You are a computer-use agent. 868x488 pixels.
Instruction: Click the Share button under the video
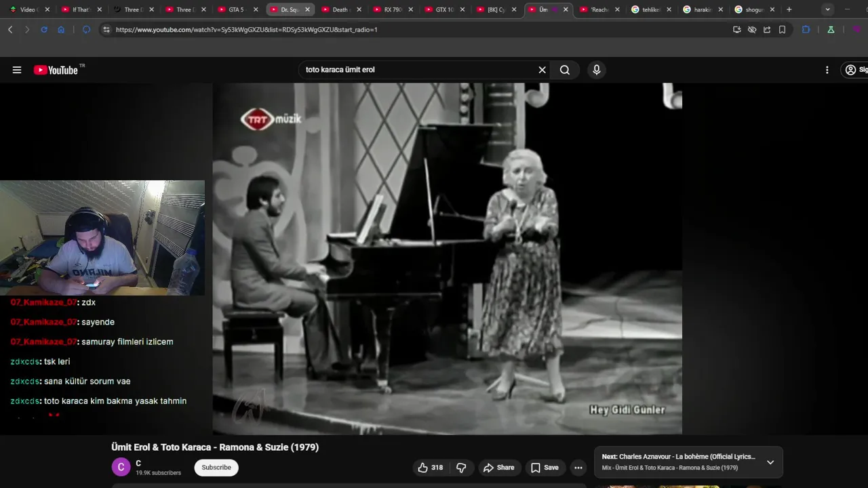(x=498, y=468)
